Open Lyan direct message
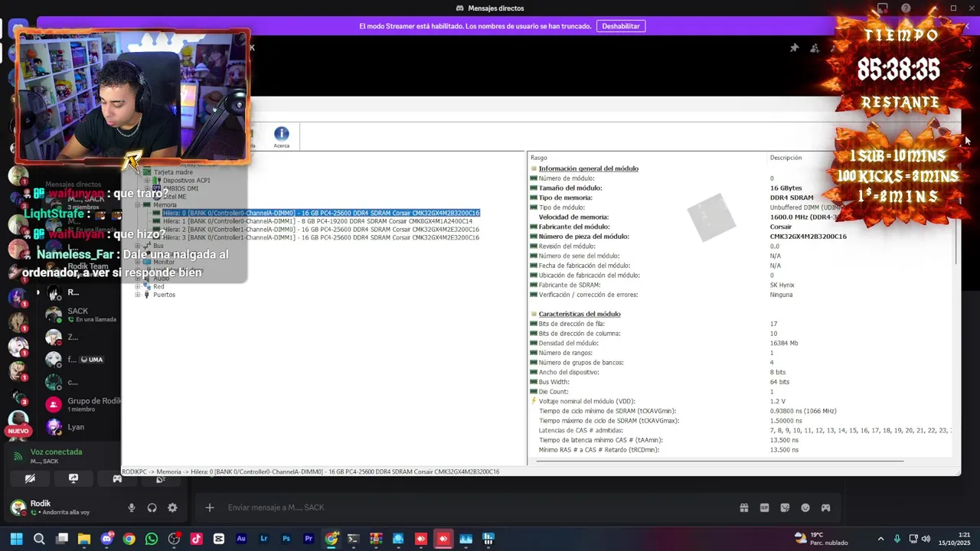 click(80, 427)
